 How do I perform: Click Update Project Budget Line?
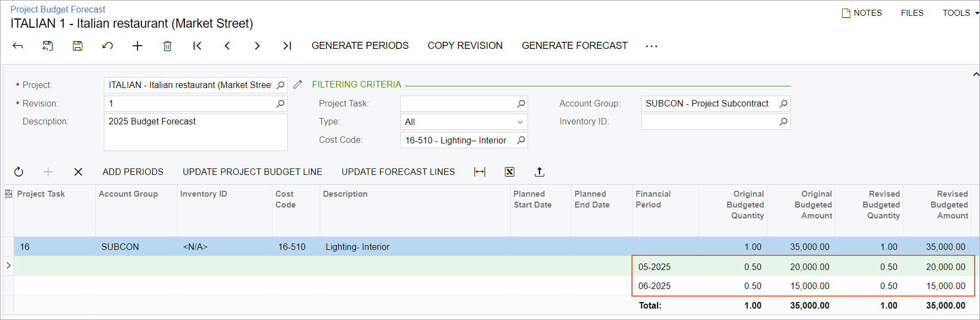point(252,172)
